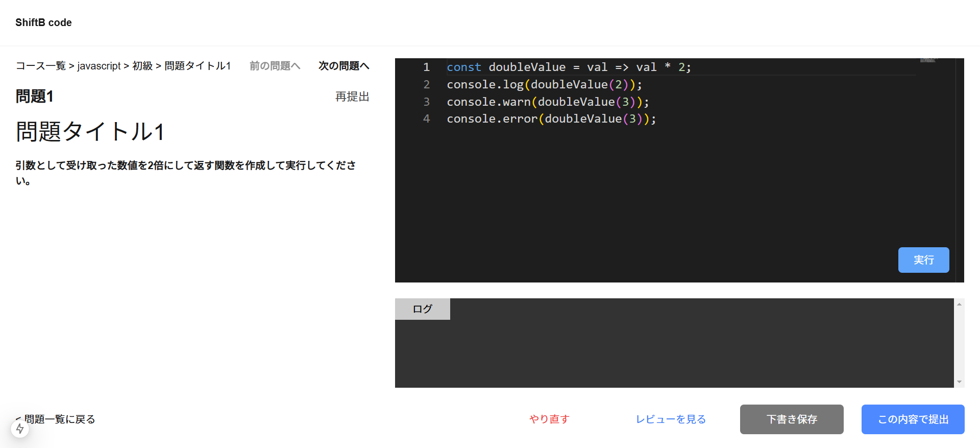Click the log panel scroll-down arrow
980x448 pixels.
coord(959,382)
